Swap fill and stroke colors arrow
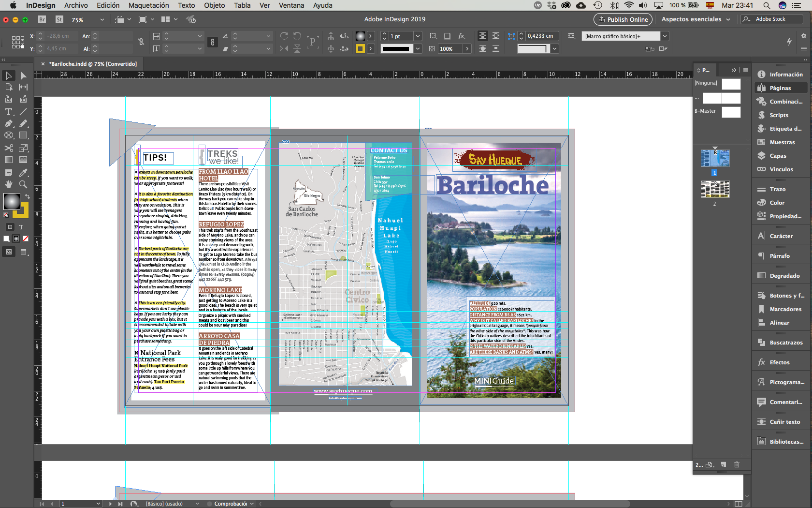This screenshot has height=508, width=812. [x=28, y=196]
